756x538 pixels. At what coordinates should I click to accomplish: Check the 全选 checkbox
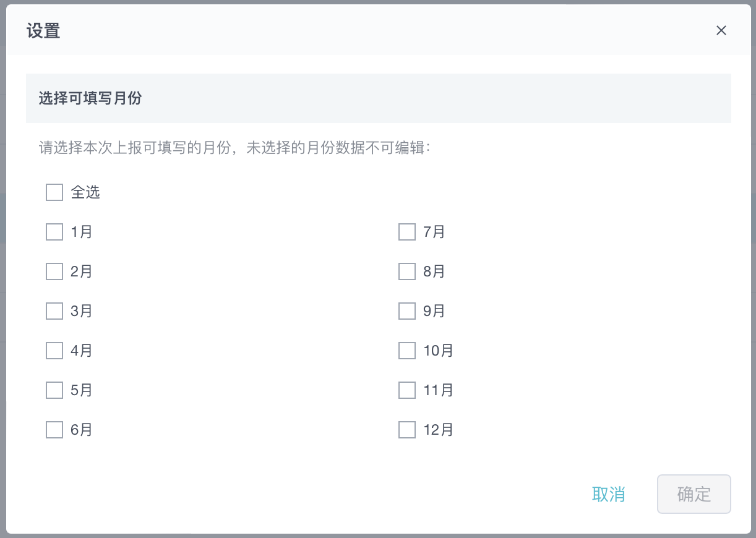[x=54, y=192]
